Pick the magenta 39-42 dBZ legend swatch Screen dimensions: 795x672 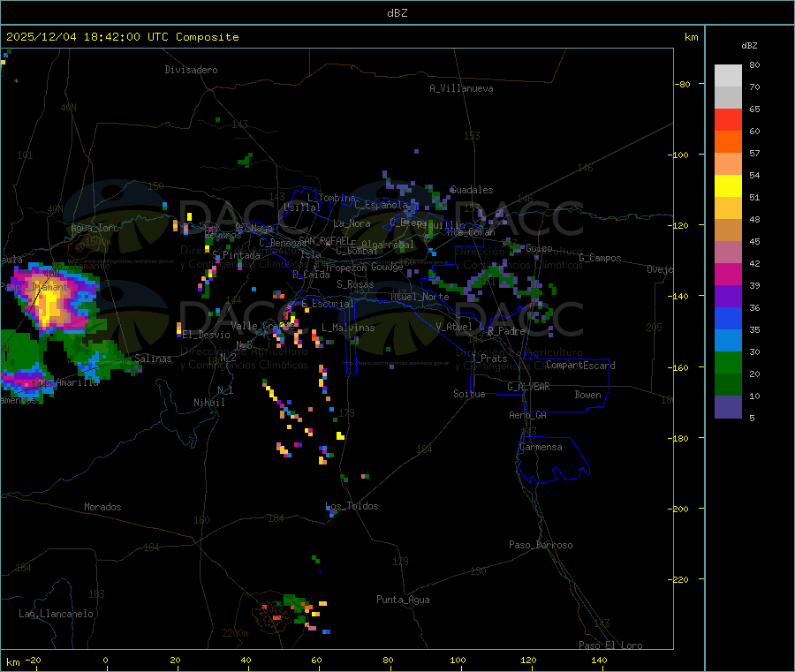[728, 274]
